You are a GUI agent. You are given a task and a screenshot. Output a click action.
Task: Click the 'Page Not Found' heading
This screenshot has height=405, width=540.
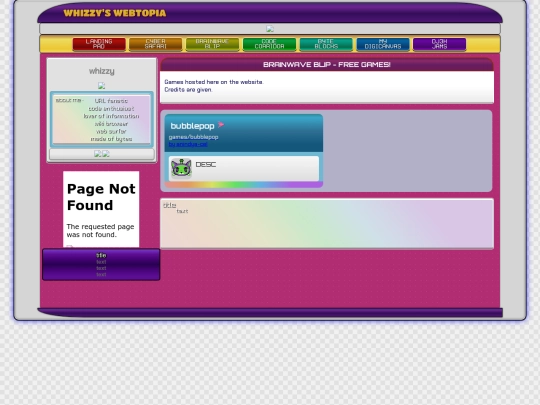101,197
